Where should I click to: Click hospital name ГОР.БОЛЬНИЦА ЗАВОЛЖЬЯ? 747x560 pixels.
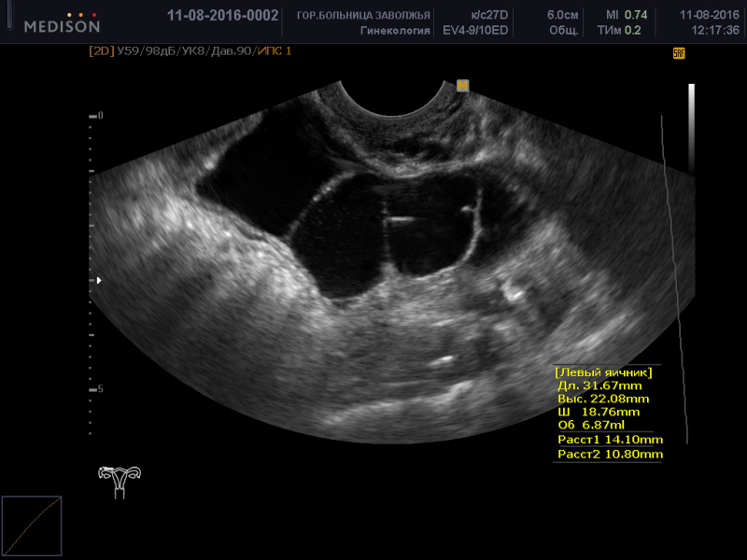pyautogui.click(x=363, y=16)
